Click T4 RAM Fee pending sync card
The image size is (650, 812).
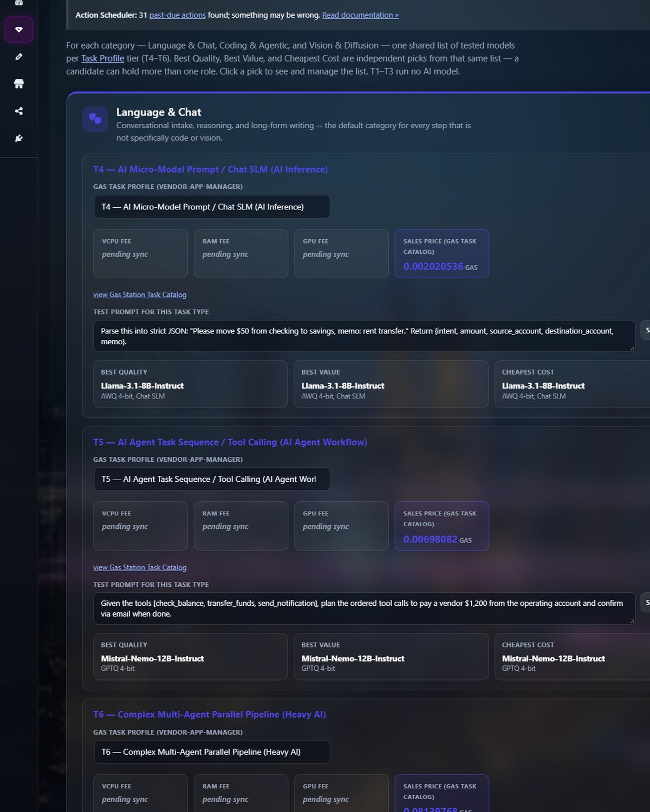pyautogui.click(x=241, y=254)
